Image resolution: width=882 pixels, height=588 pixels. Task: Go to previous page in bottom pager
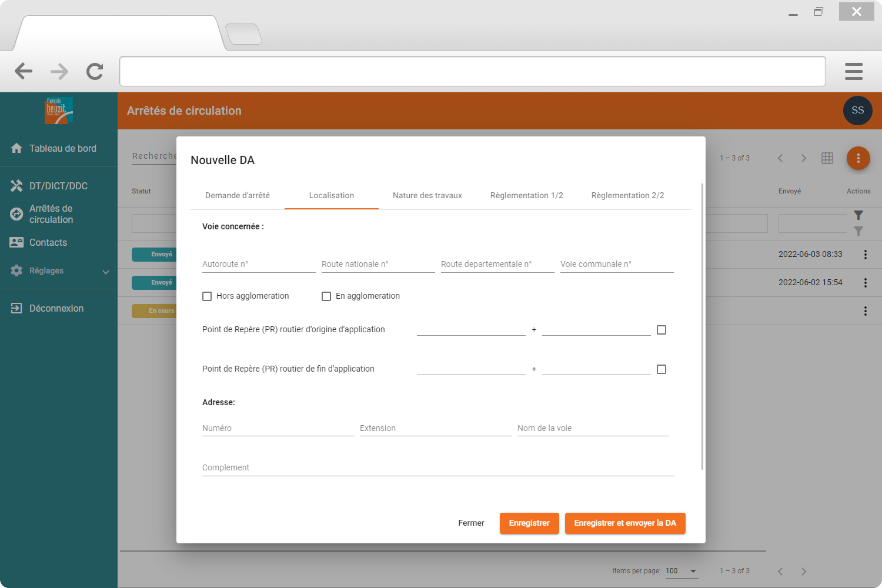click(x=780, y=572)
